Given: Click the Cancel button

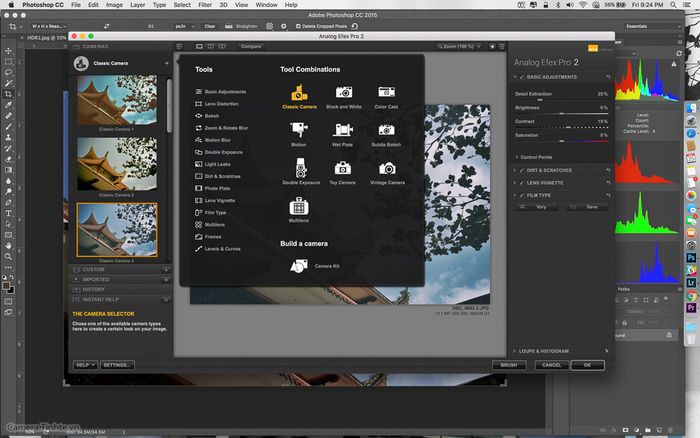Looking at the screenshot, I should click(551, 365).
